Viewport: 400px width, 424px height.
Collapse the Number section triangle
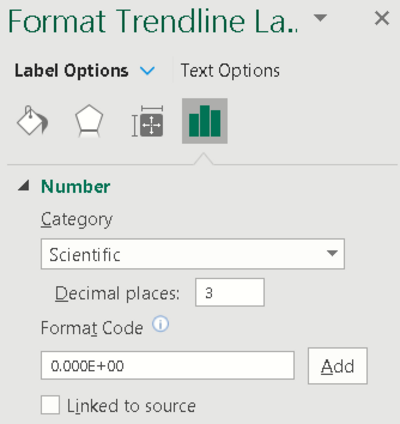click(x=23, y=185)
